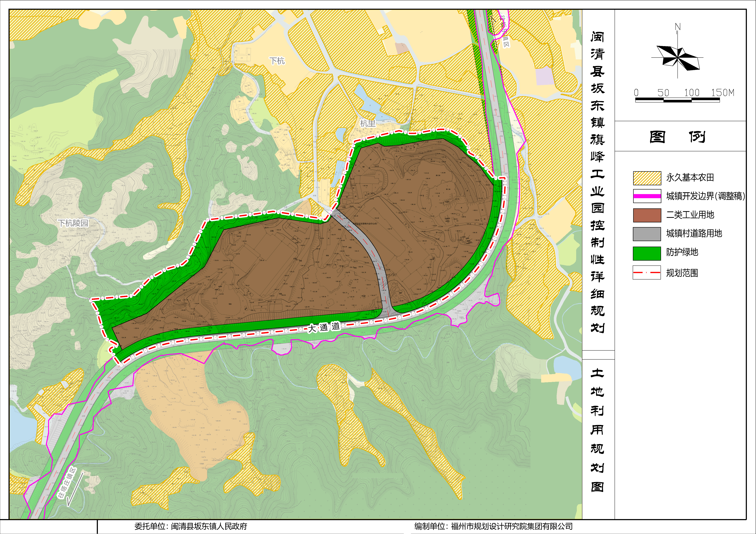Click the 城镇开发边界(调整稿) legend label
The image size is (756, 534).
[706, 196]
